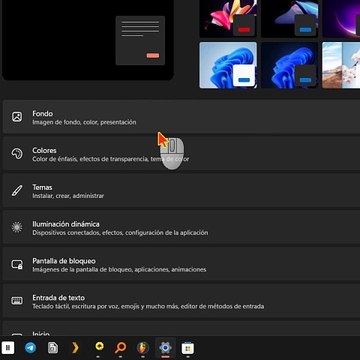Open the Colores settings row

coord(181,154)
